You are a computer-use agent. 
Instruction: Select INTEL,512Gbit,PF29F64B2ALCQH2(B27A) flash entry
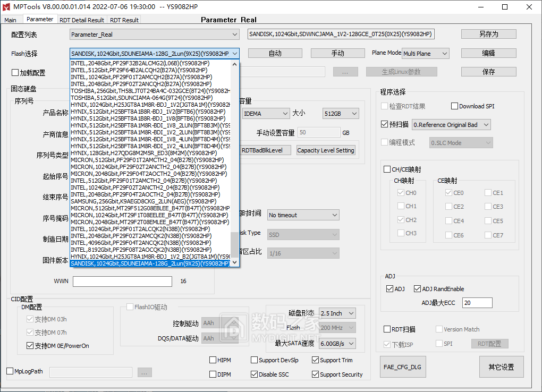[150, 70]
